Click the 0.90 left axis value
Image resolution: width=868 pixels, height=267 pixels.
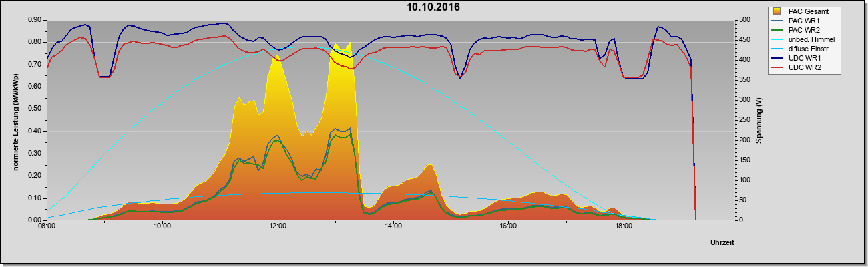pos(35,20)
